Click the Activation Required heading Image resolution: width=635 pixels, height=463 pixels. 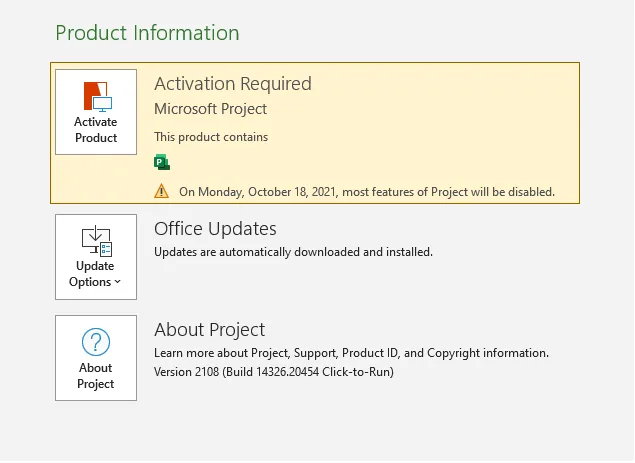[x=232, y=84]
